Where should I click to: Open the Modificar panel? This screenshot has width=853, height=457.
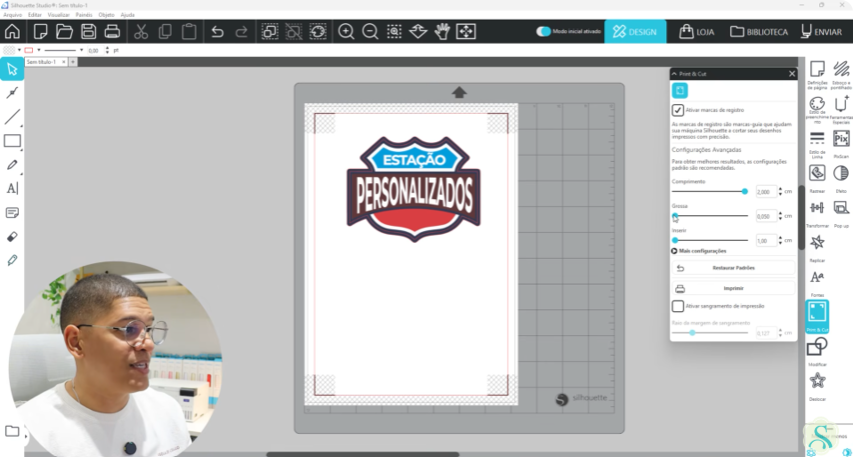(817, 351)
